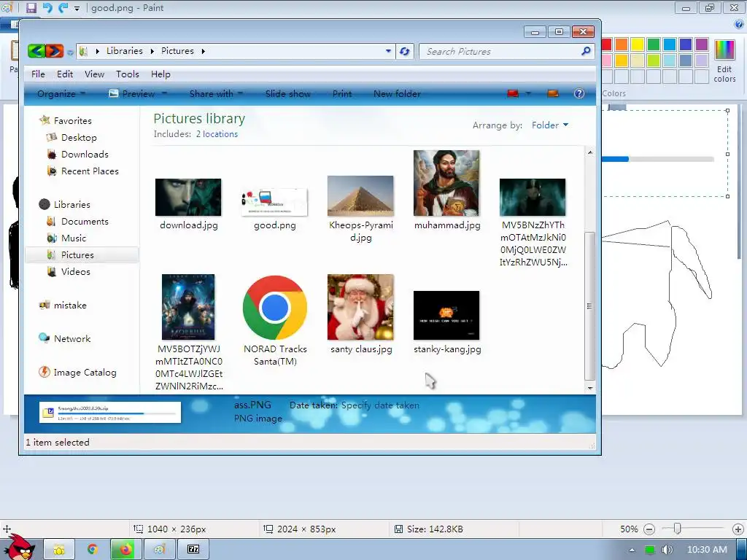This screenshot has height=560, width=747.
Task: Open recent pages dropdown beside Forward
Action: (70, 52)
